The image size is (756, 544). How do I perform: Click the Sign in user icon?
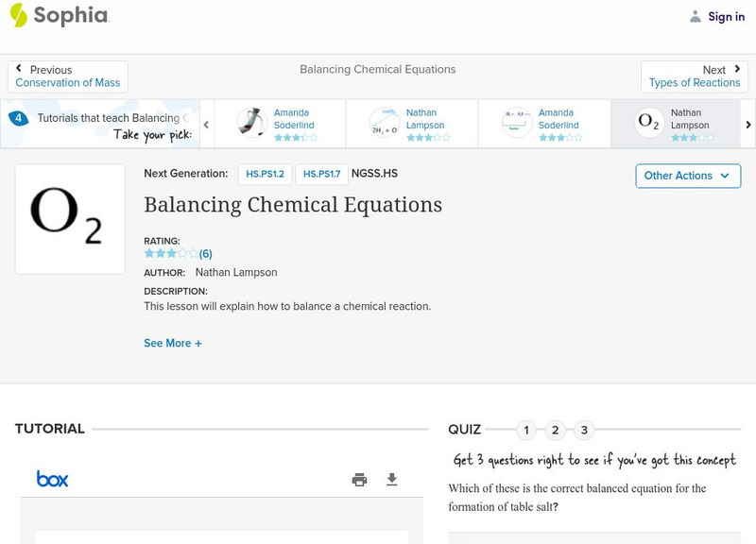coord(696,17)
